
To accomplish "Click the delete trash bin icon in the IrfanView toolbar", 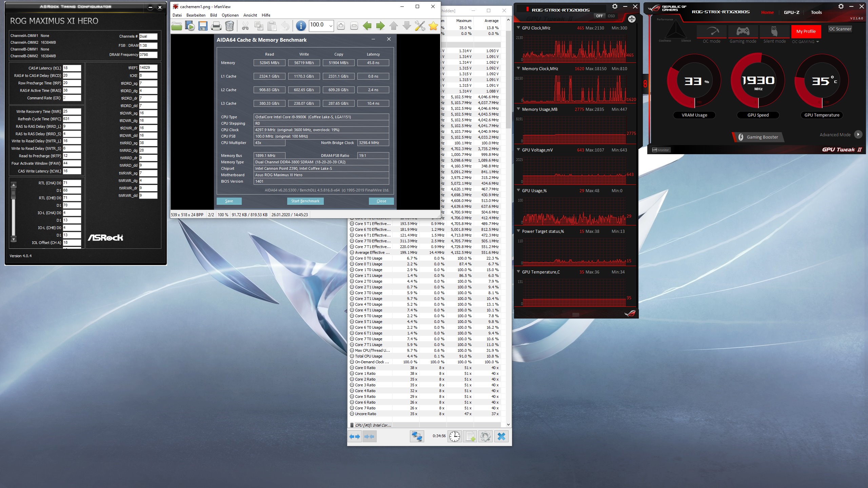I will [x=230, y=26].
